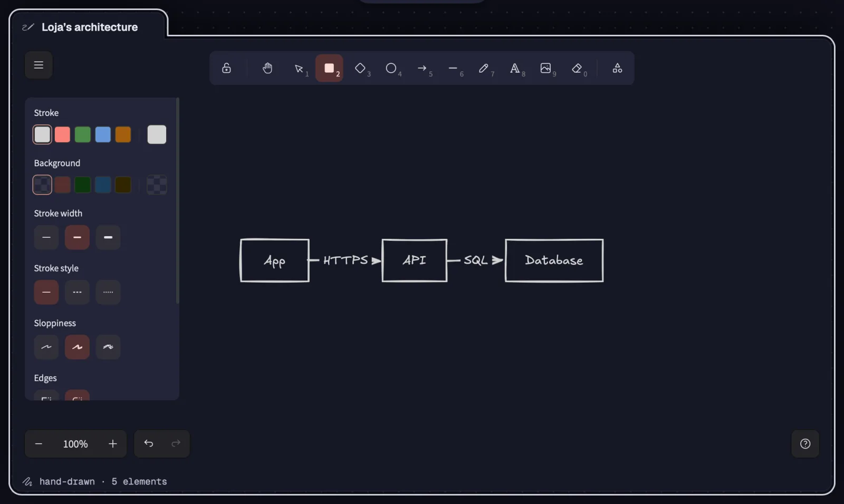Select the Selection arrow tool
Viewport: 844px width, 504px height.
click(299, 68)
